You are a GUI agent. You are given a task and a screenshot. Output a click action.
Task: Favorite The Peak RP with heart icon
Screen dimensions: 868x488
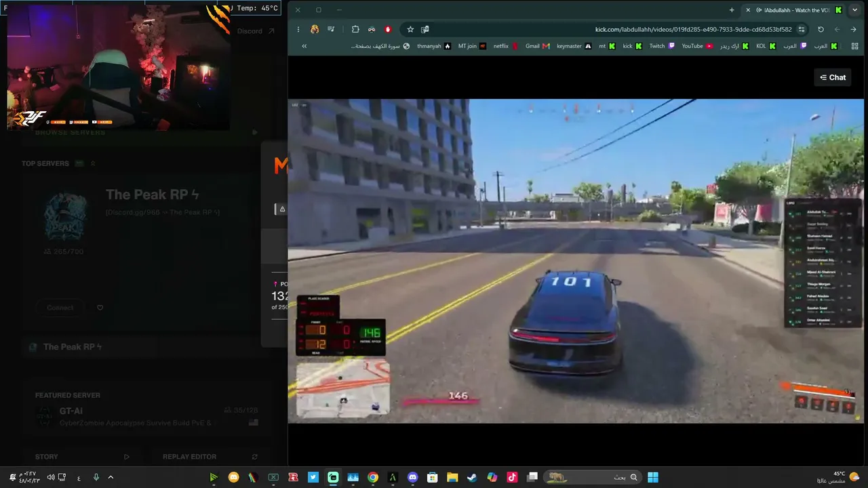click(x=100, y=308)
